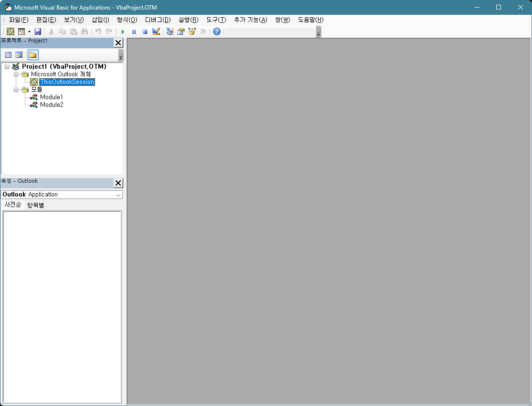Open the 실행(R) menu
Screen dimensions: 532x406
(x=189, y=20)
